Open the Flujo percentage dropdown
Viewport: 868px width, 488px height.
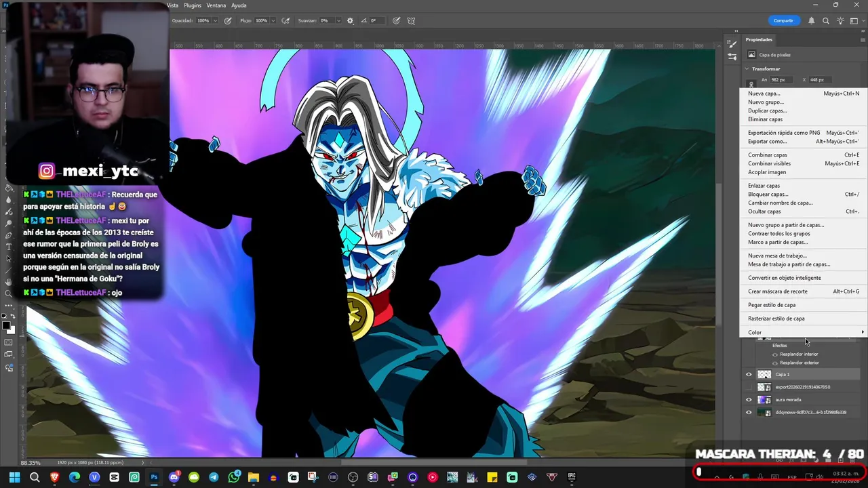click(x=273, y=21)
